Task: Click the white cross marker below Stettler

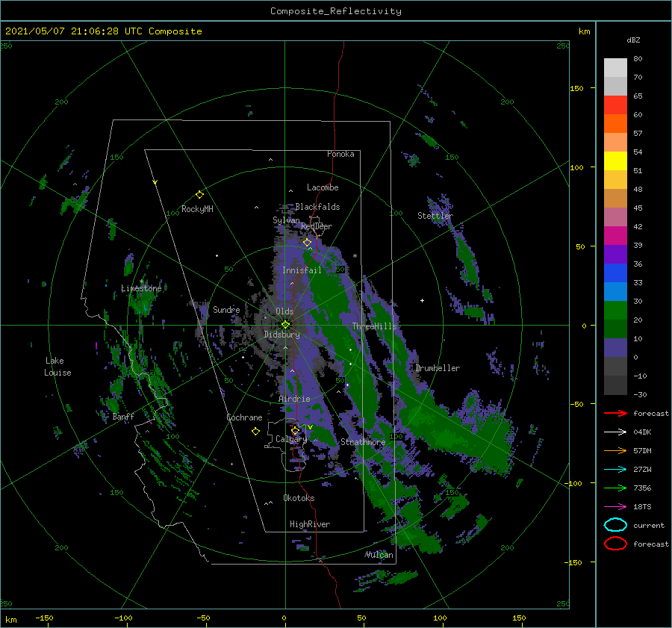Action: coord(422,300)
